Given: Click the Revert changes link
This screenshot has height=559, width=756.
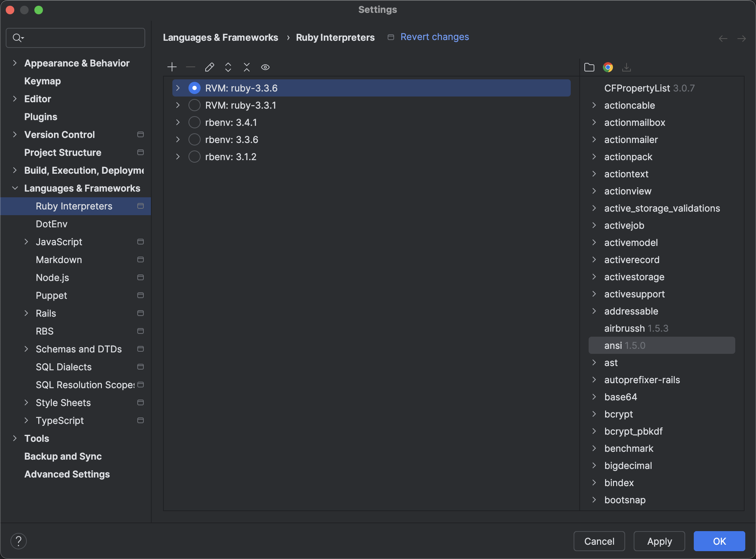Looking at the screenshot, I should pos(435,37).
